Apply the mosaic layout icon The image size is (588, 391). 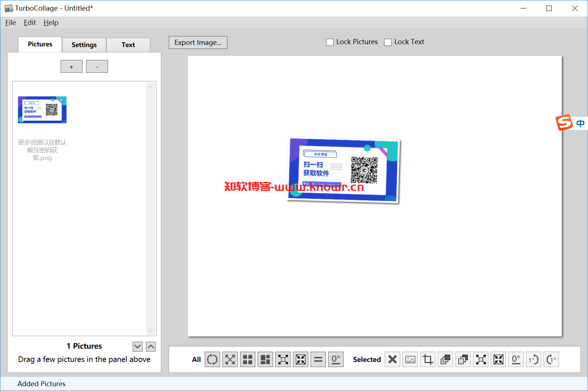click(x=265, y=359)
